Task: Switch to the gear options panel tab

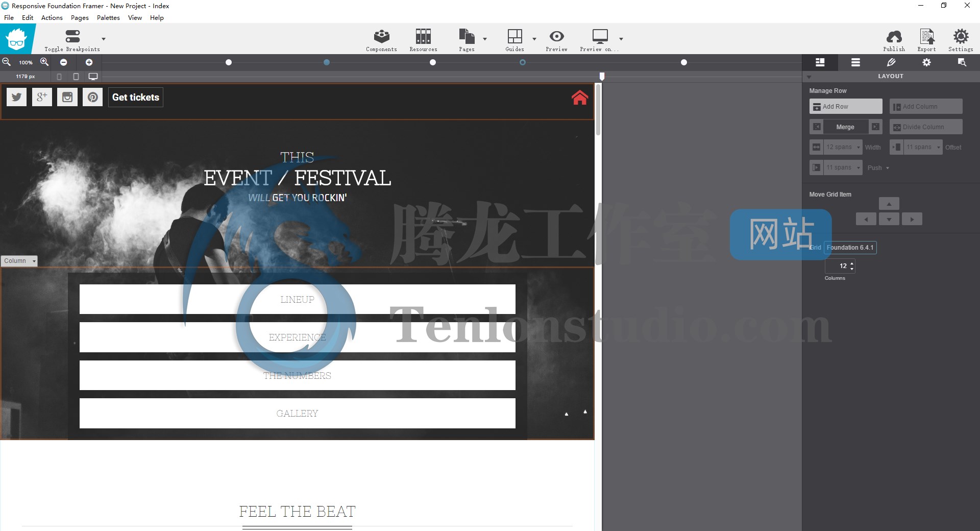Action: pyautogui.click(x=926, y=62)
